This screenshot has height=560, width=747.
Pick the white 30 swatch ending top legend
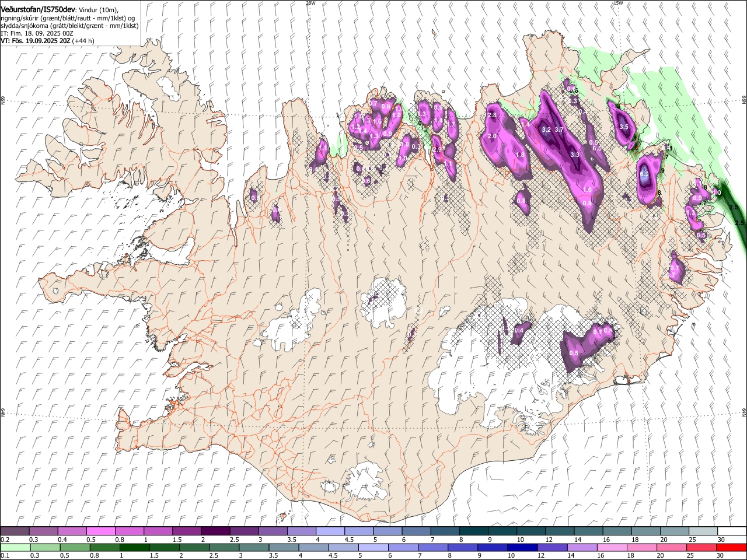coord(732,531)
